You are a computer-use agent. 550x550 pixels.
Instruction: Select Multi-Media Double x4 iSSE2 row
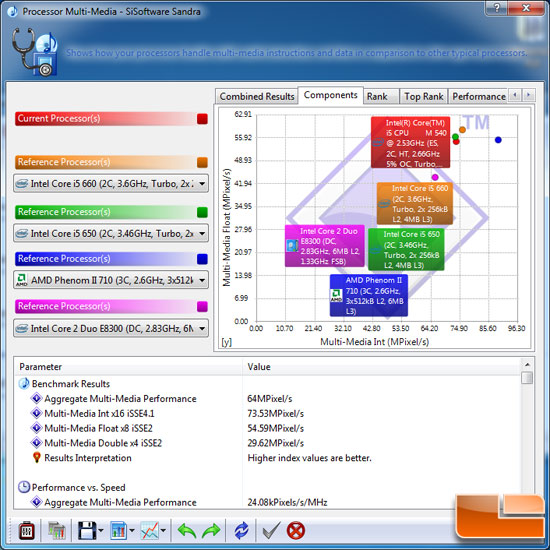tap(268, 443)
